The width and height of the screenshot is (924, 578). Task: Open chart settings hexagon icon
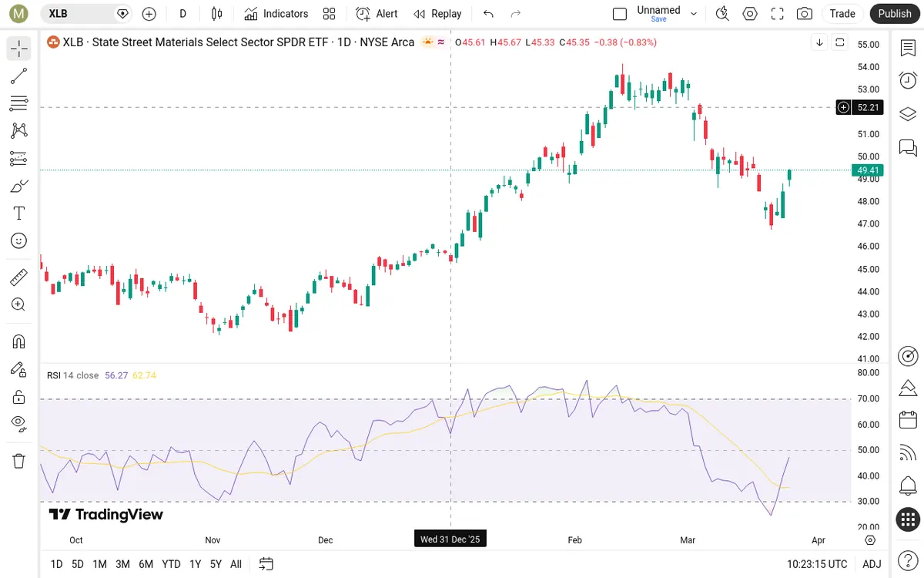(x=750, y=14)
